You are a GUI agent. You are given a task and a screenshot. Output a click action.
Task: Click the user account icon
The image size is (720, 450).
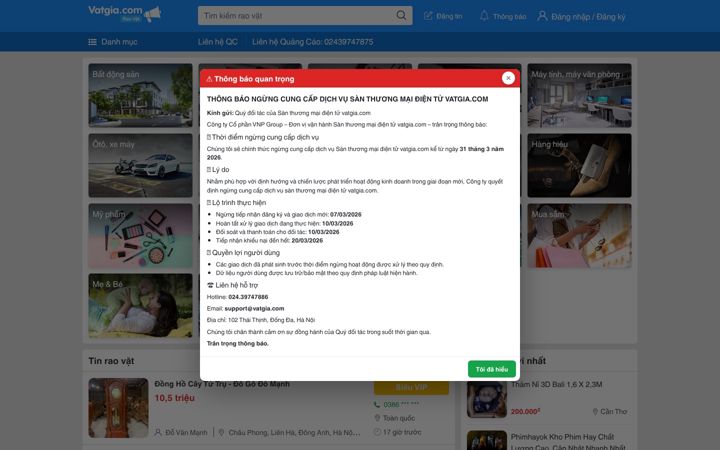coord(542,16)
